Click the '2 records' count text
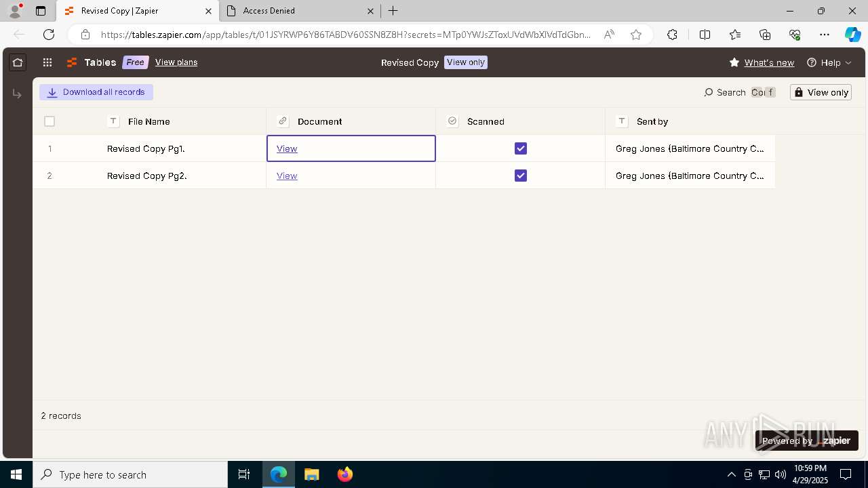 click(61, 415)
